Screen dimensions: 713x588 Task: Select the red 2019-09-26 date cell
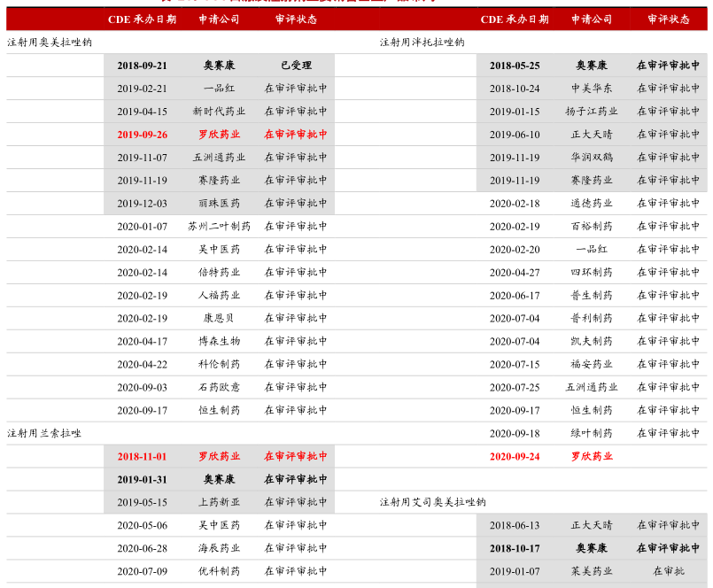(142, 135)
